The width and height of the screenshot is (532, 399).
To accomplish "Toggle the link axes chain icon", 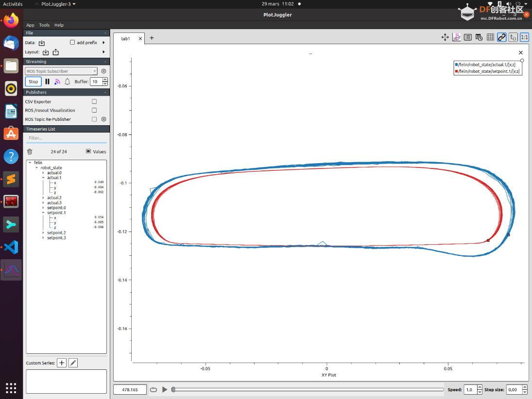I will point(501,37).
